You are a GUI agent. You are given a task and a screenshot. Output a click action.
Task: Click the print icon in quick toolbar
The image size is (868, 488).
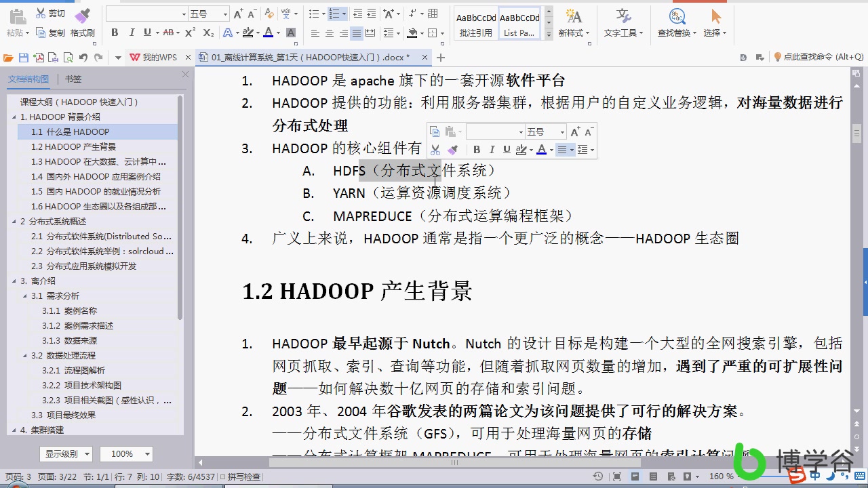(x=54, y=58)
